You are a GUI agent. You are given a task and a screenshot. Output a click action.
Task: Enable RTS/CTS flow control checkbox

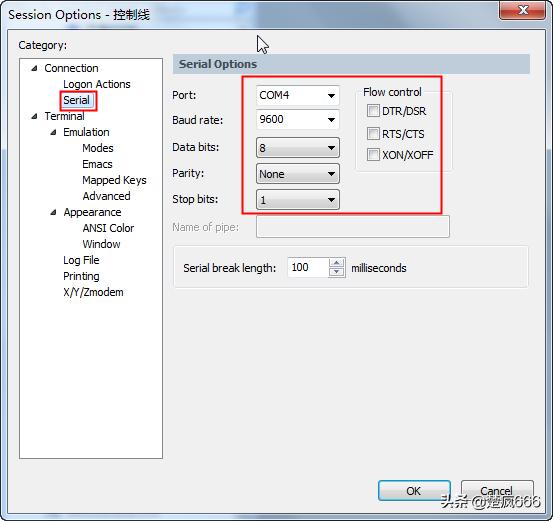click(x=373, y=133)
